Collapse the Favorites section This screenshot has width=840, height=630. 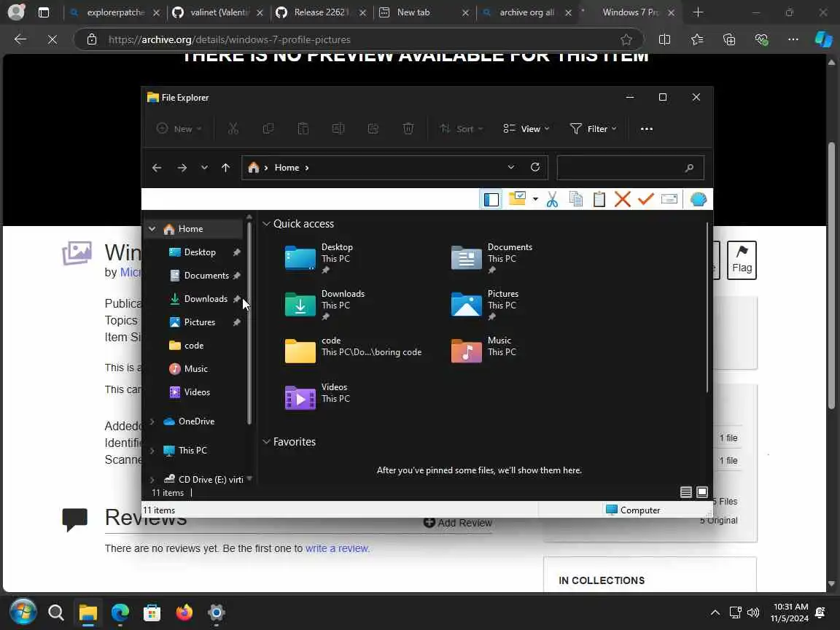click(266, 442)
